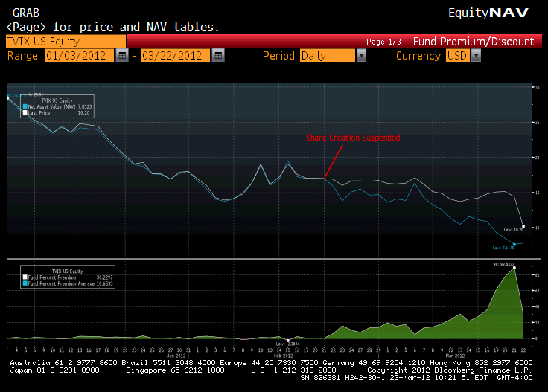Image resolution: width=548 pixels, height=392 pixels.
Task: Click the Copyright 2012 Bloomberg Finance L.P. text
Action: click(x=450, y=370)
